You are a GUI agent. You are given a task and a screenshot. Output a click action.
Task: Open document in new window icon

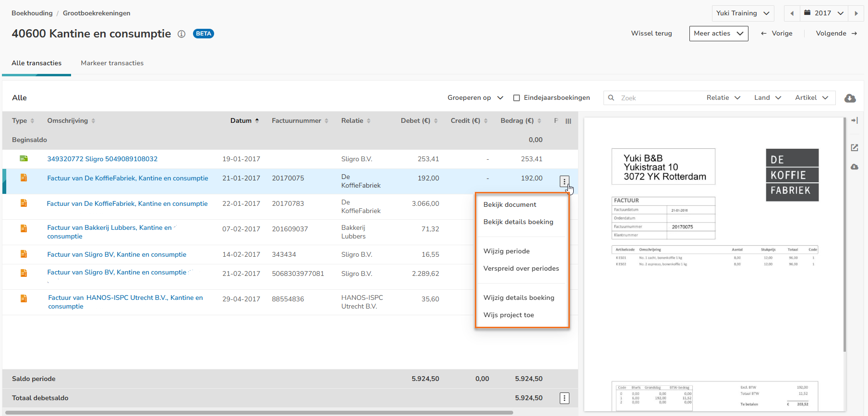point(855,148)
